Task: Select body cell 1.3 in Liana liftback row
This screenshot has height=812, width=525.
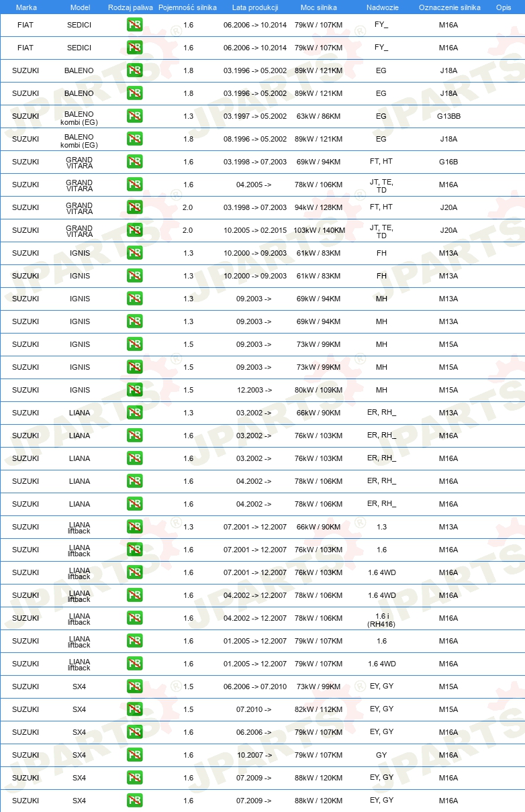Action: [381, 527]
